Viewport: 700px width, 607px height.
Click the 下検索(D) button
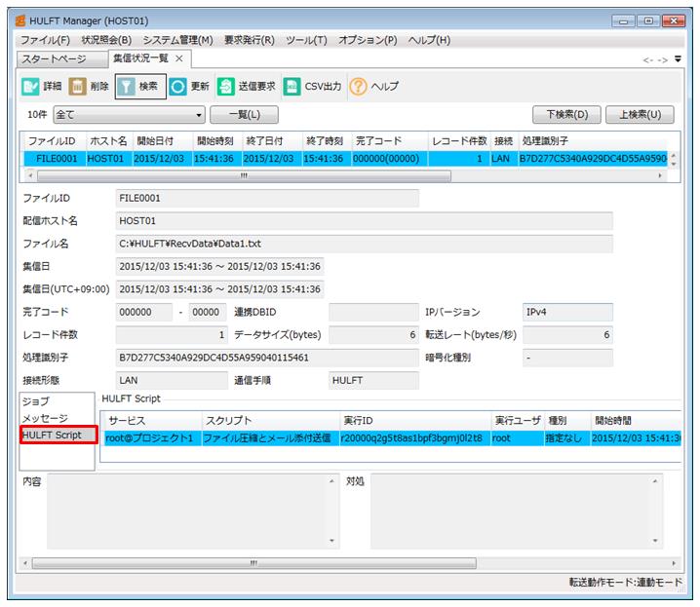coord(565,115)
